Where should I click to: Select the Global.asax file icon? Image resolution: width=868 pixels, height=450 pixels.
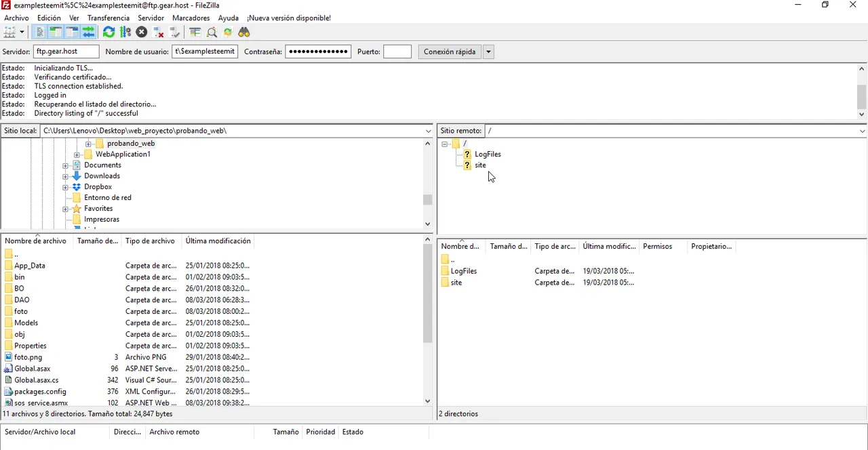9,369
